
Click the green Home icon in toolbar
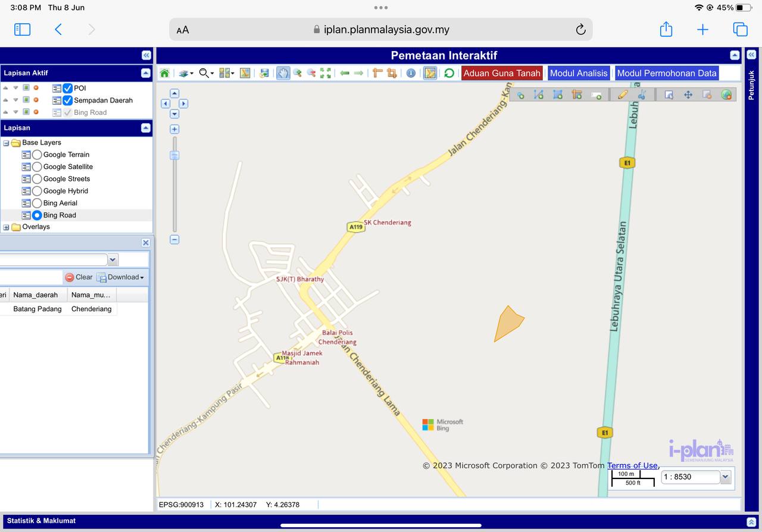tap(164, 73)
